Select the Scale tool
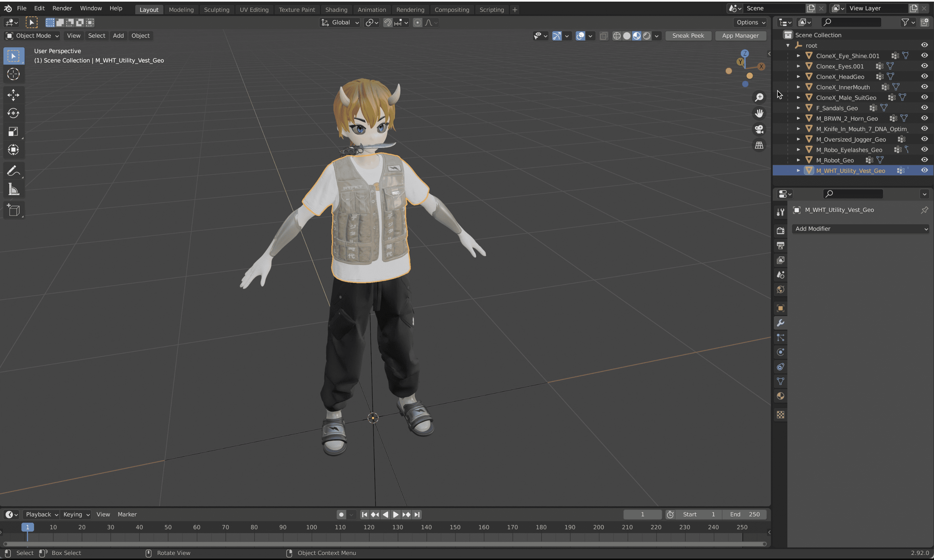The image size is (934, 560). [x=14, y=131]
